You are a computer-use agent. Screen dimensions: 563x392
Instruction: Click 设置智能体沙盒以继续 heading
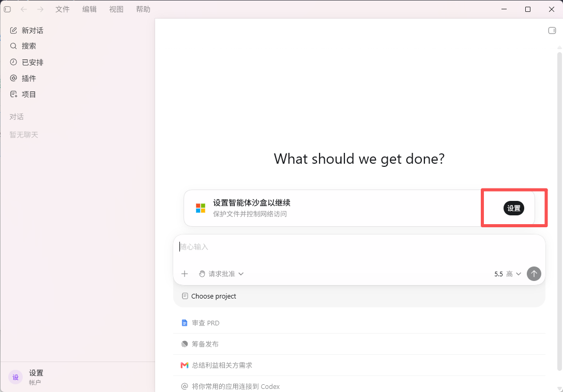click(x=252, y=202)
